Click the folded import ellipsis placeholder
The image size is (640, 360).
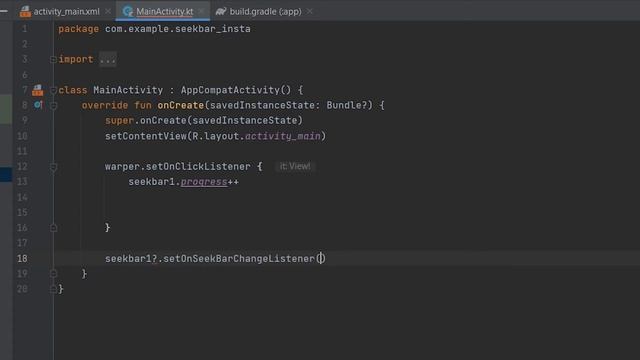[x=108, y=60]
